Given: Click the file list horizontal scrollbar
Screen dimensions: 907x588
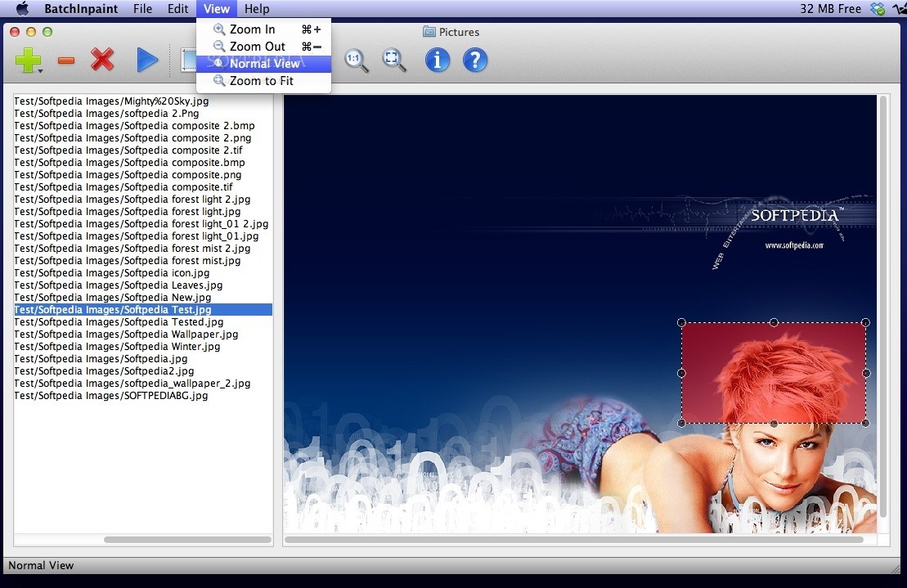Looking at the screenshot, I should pos(187,540).
